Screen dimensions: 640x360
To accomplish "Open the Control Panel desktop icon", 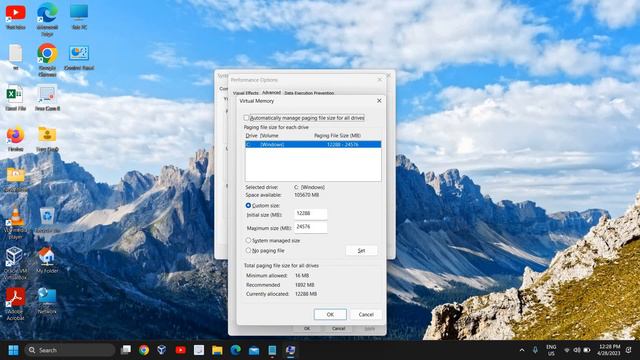I will (x=79, y=58).
